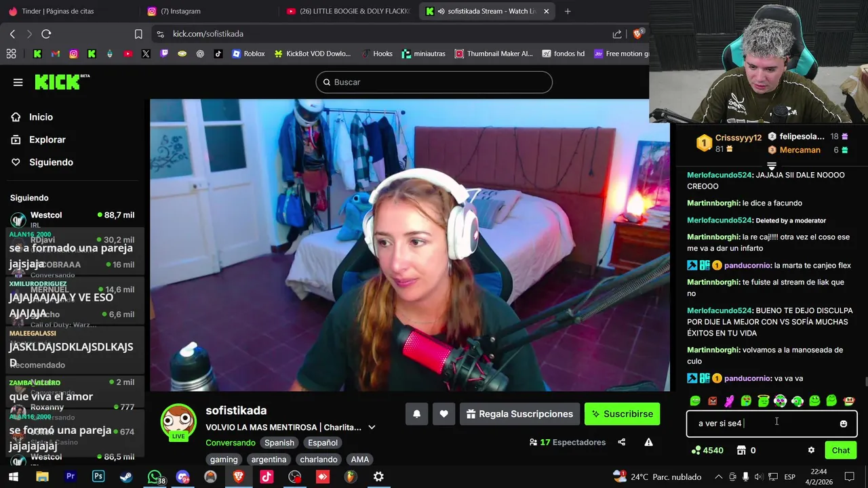The width and height of the screenshot is (868, 488).
Task: Open the TikTok bookmark icon
Action: pyautogui.click(x=218, y=54)
